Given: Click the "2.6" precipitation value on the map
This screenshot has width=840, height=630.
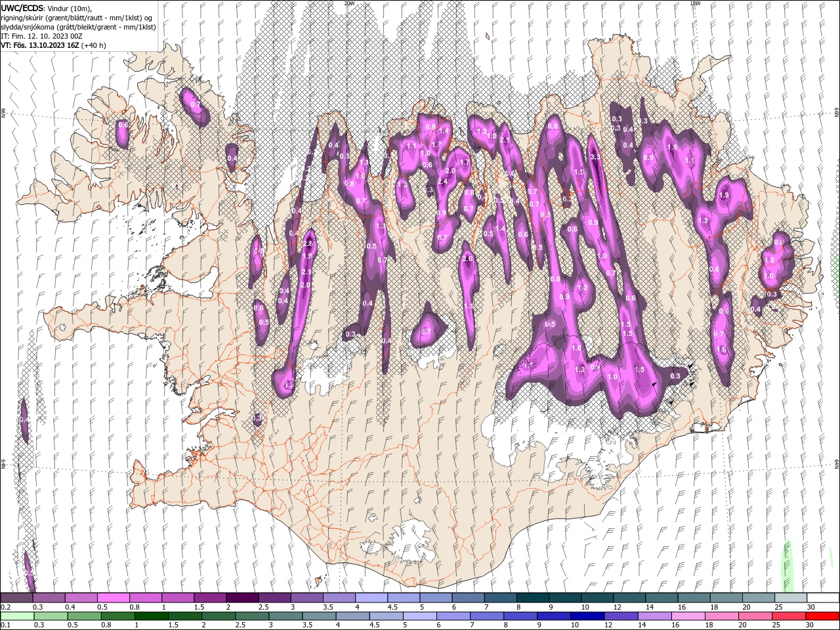Looking at the screenshot, I should [467, 259].
